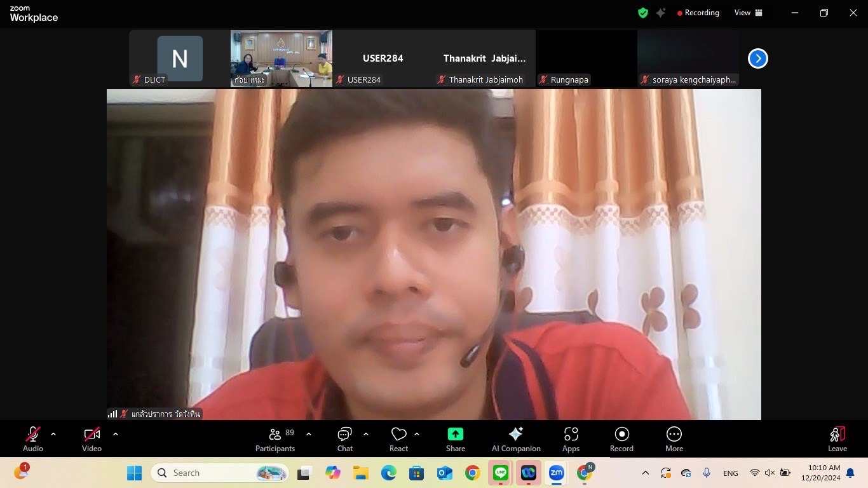This screenshot has height=488, width=868.
Task: Click the taskbar Search box
Action: pos(220,473)
